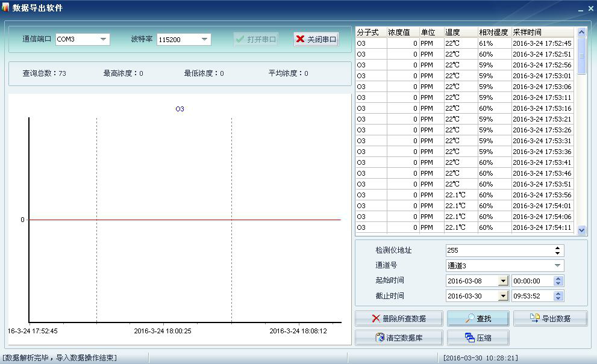597x364 pixels.
Task: Decrease the 检测仪地址 value with down arrow
Action: 557,253
